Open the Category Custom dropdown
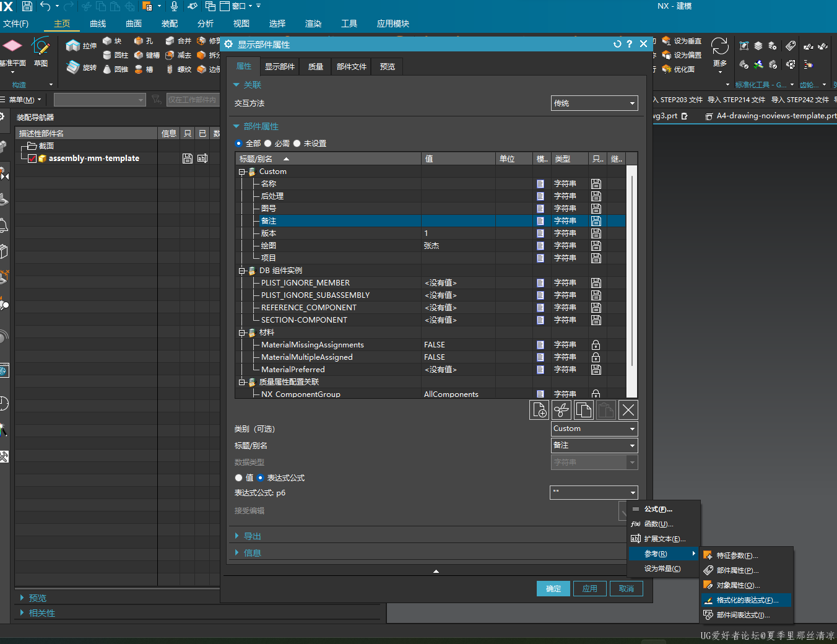The width and height of the screenshot is (837, 644). click(x=594, y=429)
